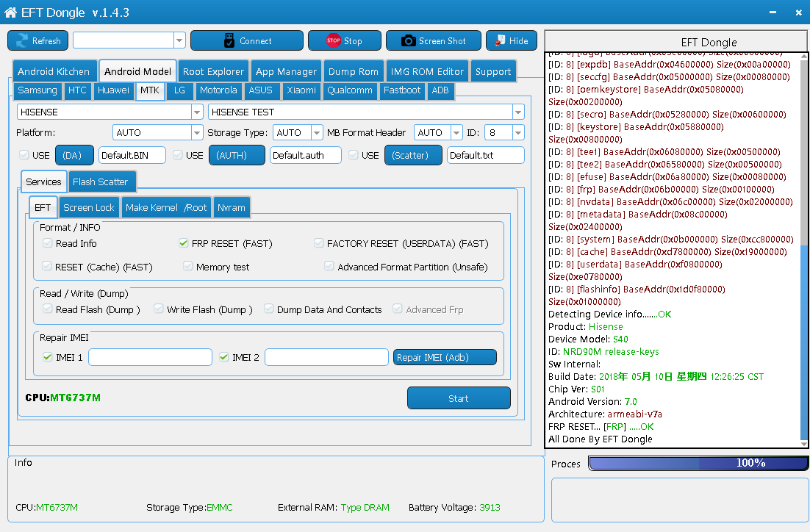Switch to Dump Rom tab
Image resolution: width=810 pixels, height=532 pixels.
354,71
